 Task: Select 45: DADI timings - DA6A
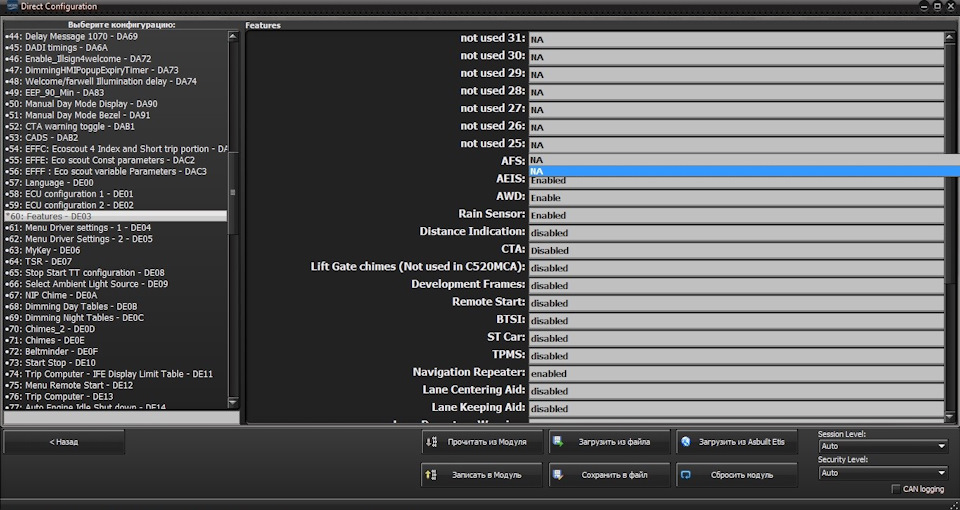(x=116, y=48)
